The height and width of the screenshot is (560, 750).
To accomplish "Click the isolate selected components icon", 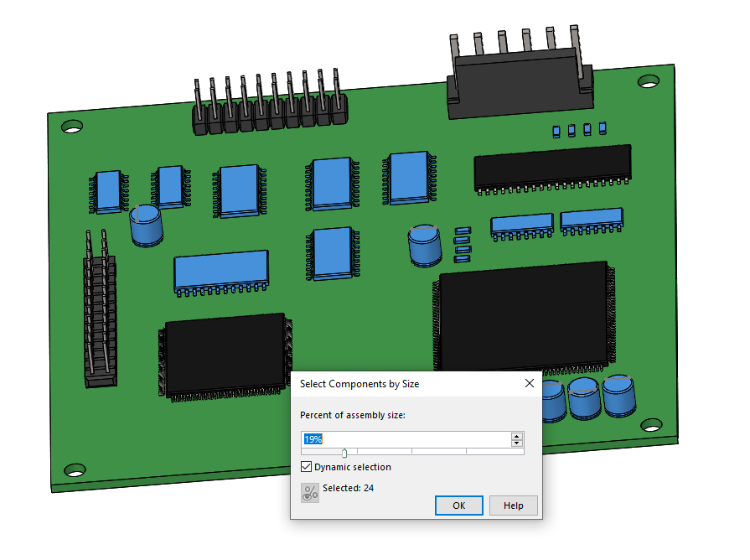I will [x=310, y=493].
